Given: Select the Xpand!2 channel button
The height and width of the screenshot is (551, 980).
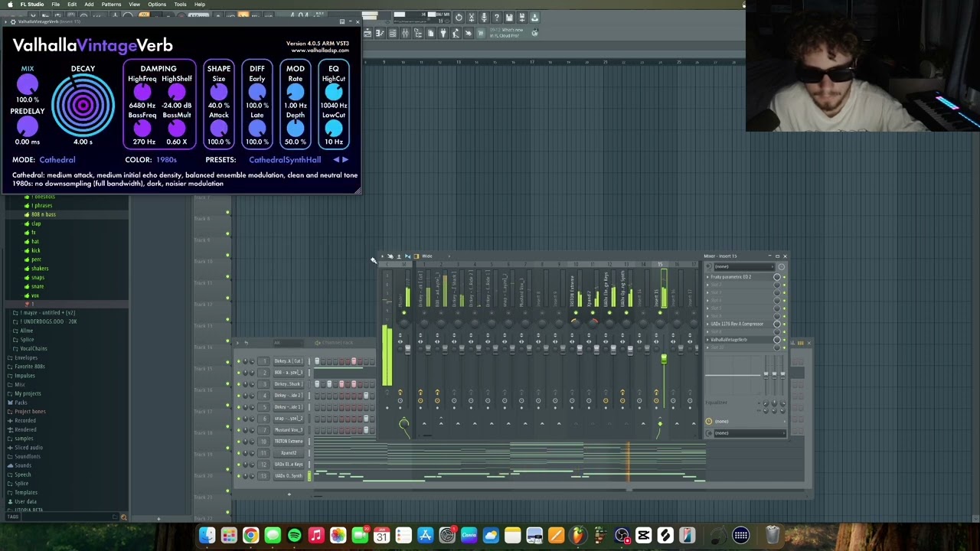Looking at the screenshot, I should click(x=289, y=453).
